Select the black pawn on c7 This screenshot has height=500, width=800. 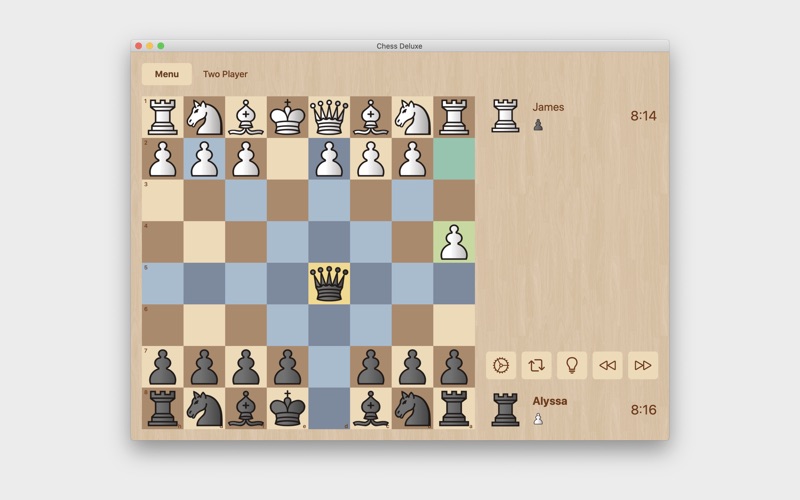[371, 367]
